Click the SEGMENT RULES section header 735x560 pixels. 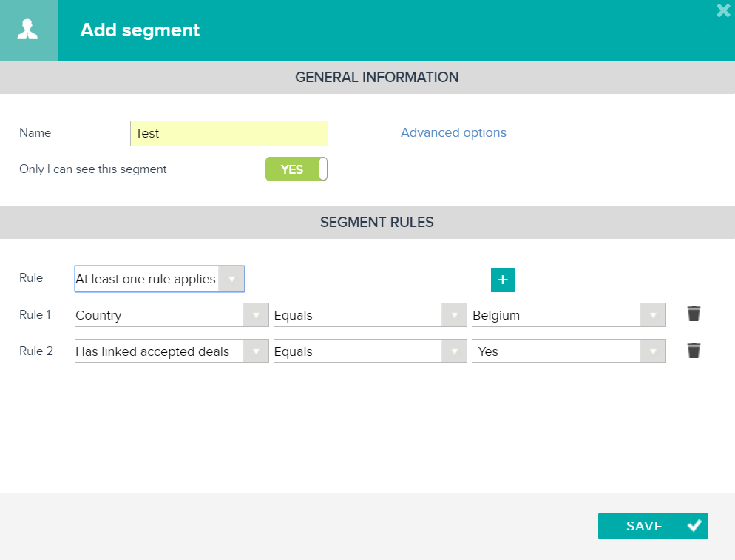[376, 222]
